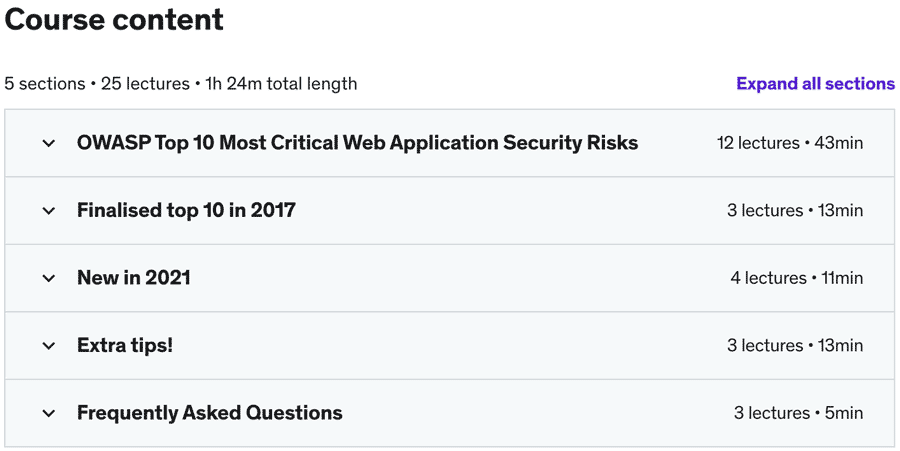Expand the OWASP Top 10 section chevron
Image resolution: width=900 pixels, height=451 pixels.
point(49,143)
